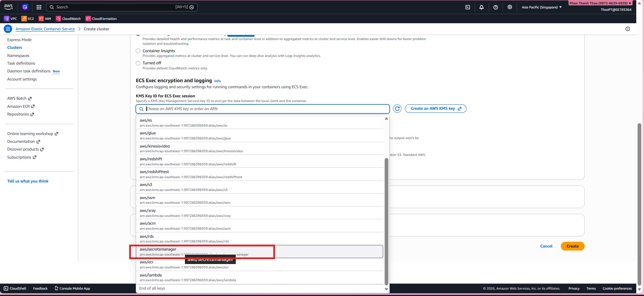The image size is (644, 296).
Task: Select the Turned off radio option
Action: pyautogui.click(x=138, y=63)
